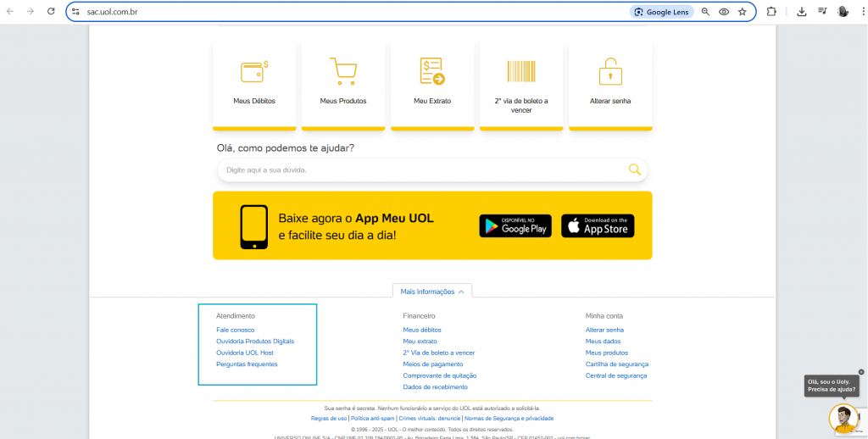The image size is (868, 439).
Task: Click the Google Lens button
Action: [x=661, y=12]
